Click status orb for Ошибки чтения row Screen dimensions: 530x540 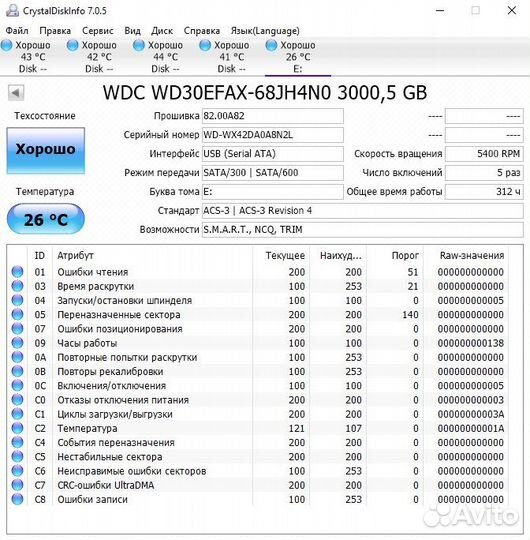[x=17, y=272]
